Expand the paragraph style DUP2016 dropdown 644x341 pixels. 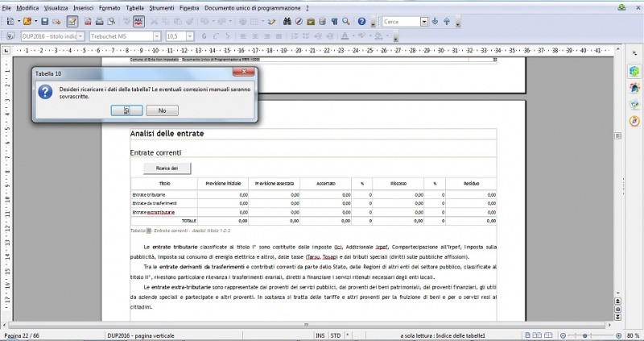pos(81,36)
